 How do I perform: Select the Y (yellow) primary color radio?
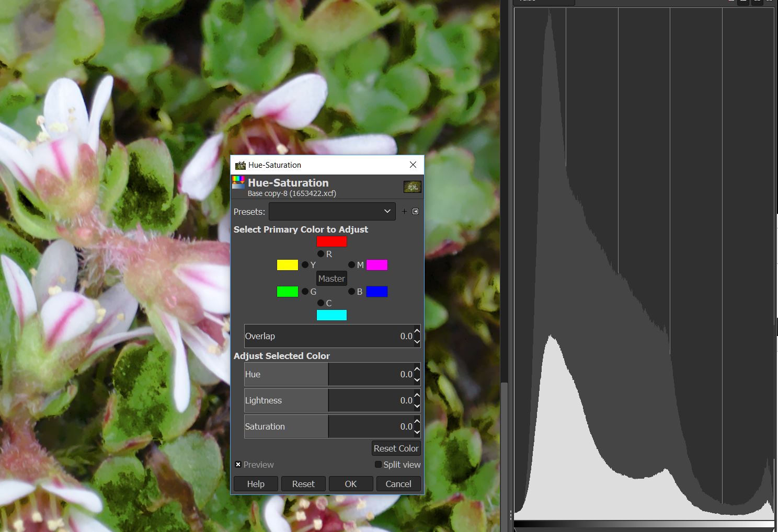tap(305, 265)
